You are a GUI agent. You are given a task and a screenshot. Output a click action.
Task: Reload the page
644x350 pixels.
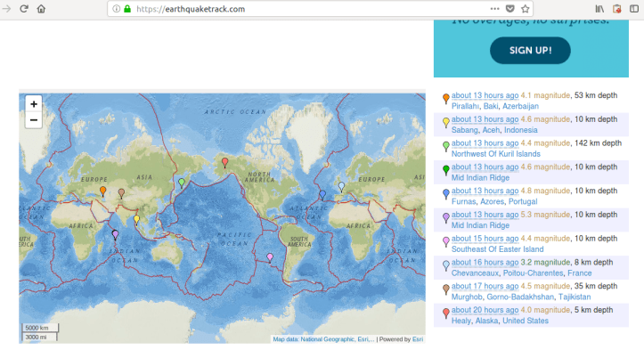[24, 9]
